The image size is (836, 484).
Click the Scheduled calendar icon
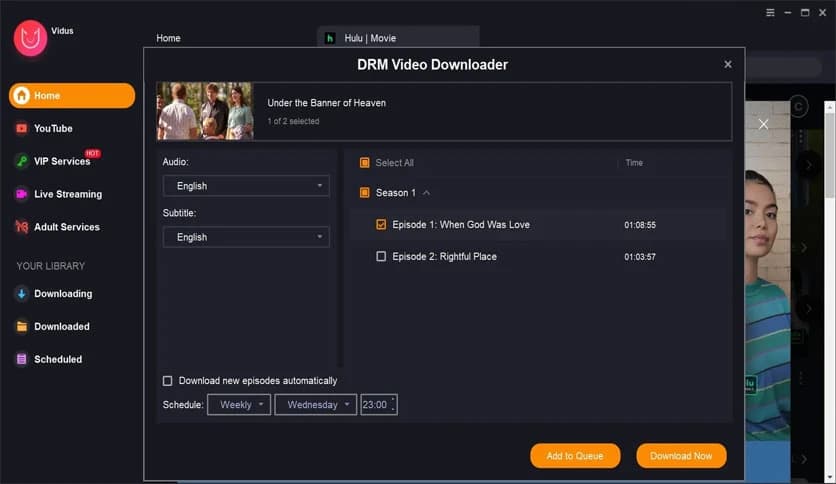tap(21, 359)
